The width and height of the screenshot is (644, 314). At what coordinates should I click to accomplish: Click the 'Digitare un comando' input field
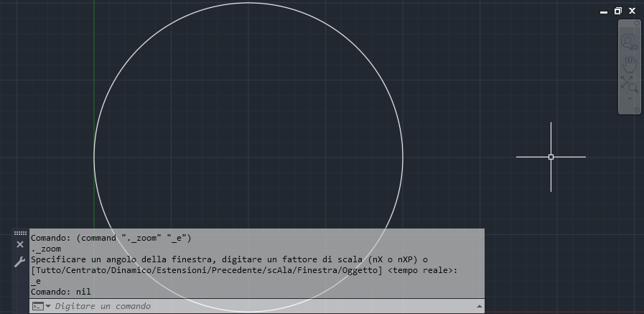263,306
